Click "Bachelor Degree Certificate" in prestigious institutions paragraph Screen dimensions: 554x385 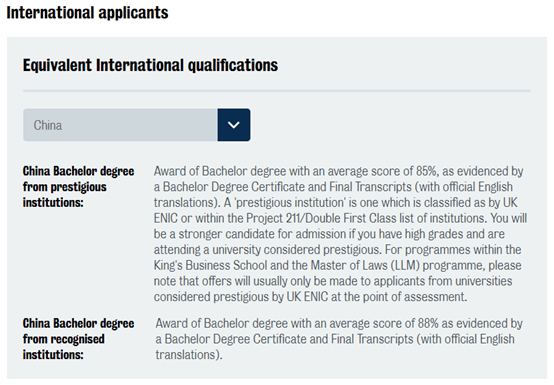pyautogui.click(x=234, y=186)
